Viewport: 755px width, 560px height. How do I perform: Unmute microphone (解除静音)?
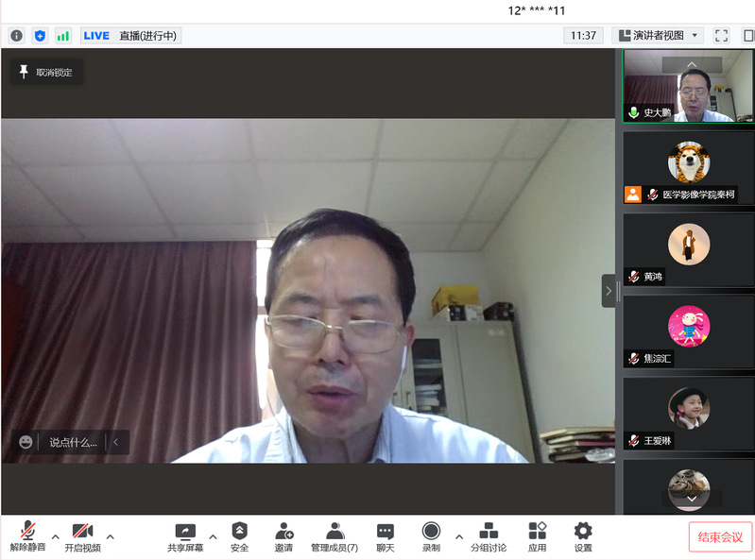pos(28,536)
